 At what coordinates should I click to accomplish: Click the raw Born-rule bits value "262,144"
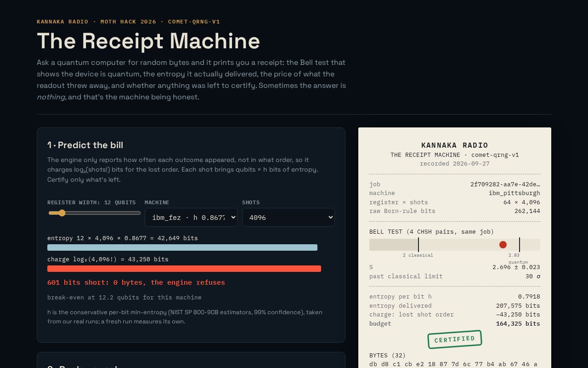click(527, 211)
